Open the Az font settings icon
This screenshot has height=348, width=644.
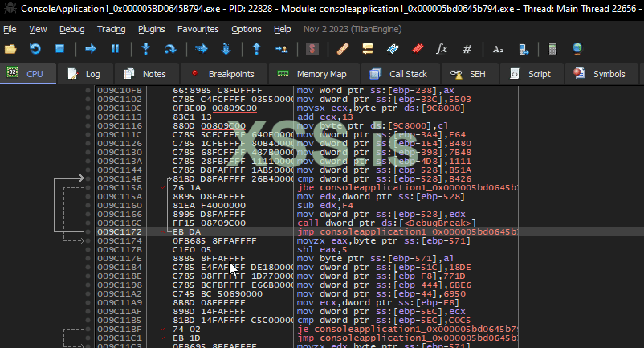pyautogui.click(x=498, y=49)
